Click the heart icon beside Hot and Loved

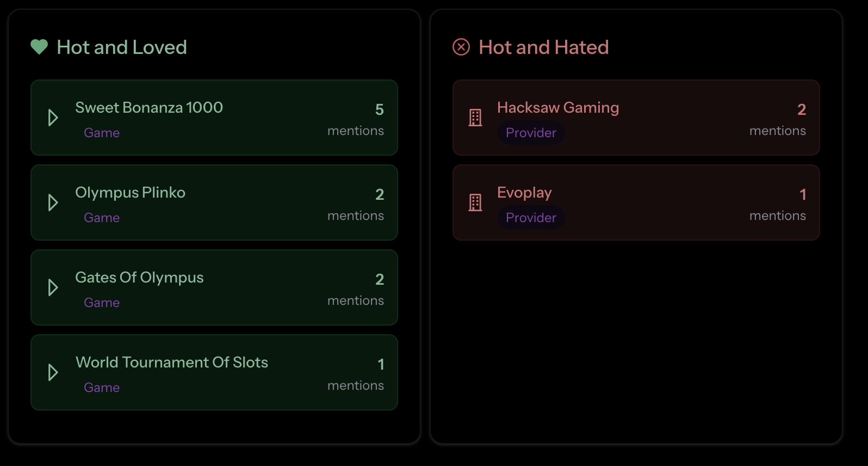(x=39, y=47)
